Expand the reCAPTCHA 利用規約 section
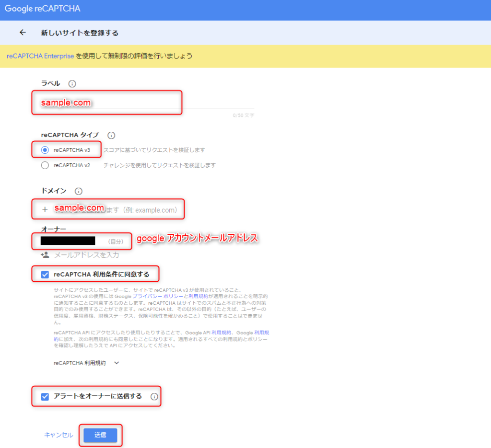Viewport: 491px width, 448px height. 117,363
